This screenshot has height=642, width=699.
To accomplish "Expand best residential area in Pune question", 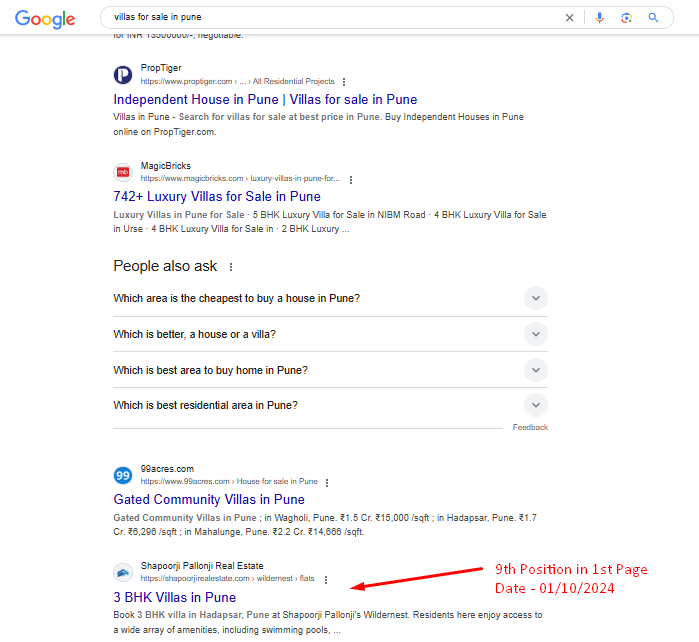I will [x=536, y=405].
